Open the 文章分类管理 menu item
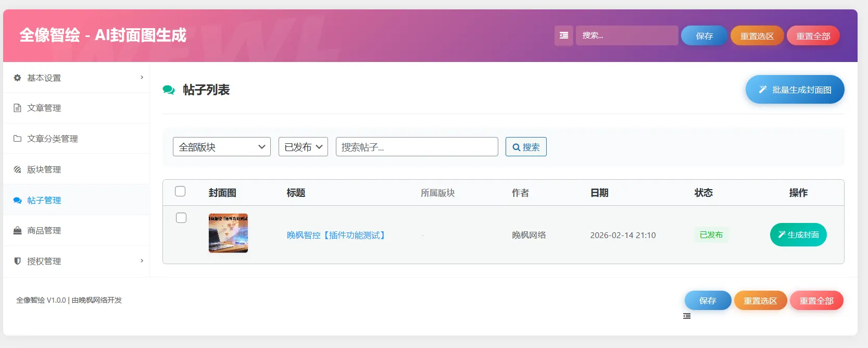Screen dimensions: 868x348 pos(77,139)
